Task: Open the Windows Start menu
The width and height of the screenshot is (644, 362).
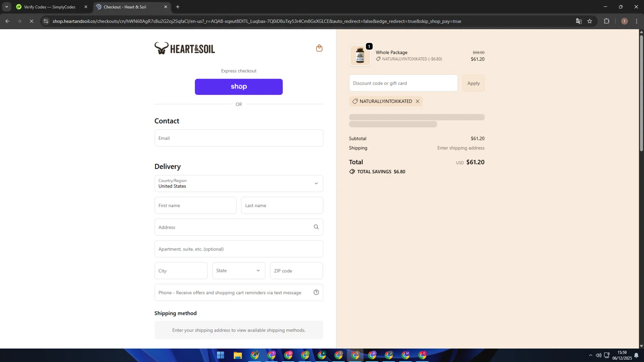Action: tap(221, 355)
